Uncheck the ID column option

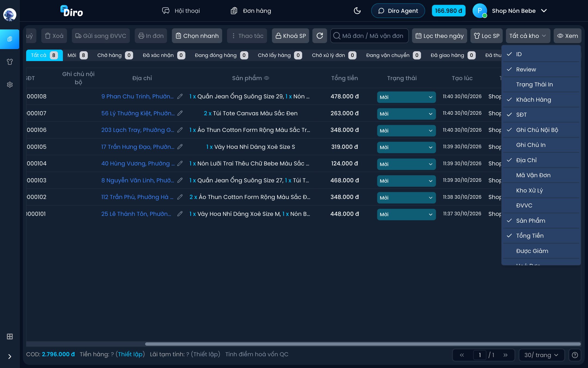[x=541, y=54]
